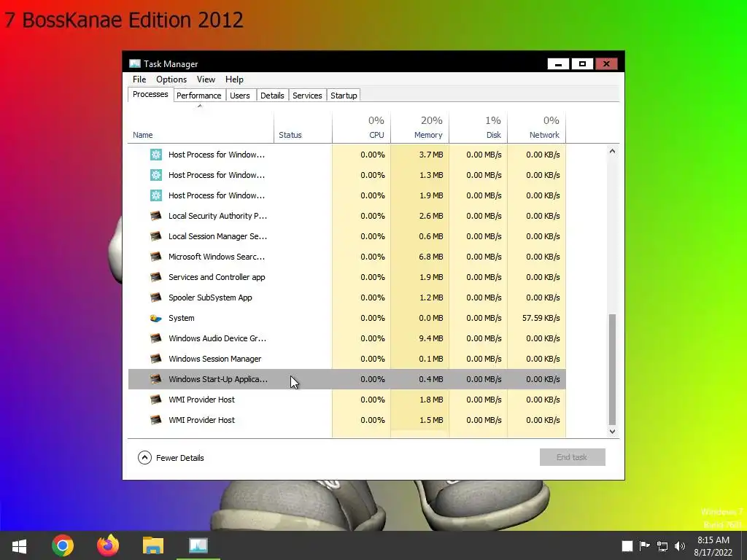Select Microsoft Windows Search process name
Image resolution: width=747 pixels, height=560 pixels.
217,257
